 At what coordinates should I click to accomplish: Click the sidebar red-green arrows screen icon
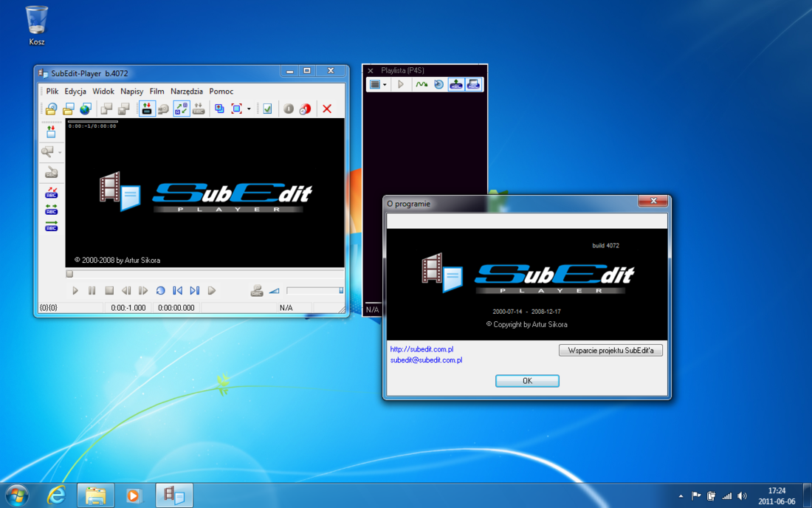(51, 131)
